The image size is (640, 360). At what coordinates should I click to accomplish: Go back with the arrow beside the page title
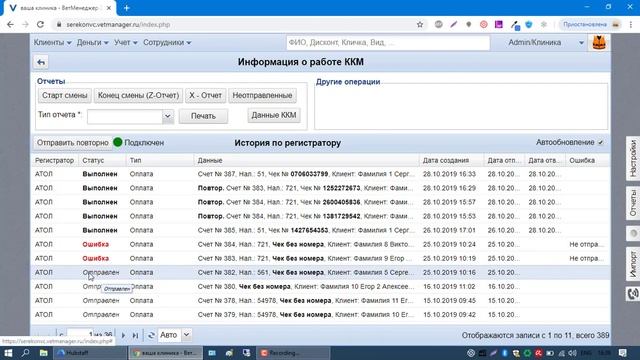[41, 62]
